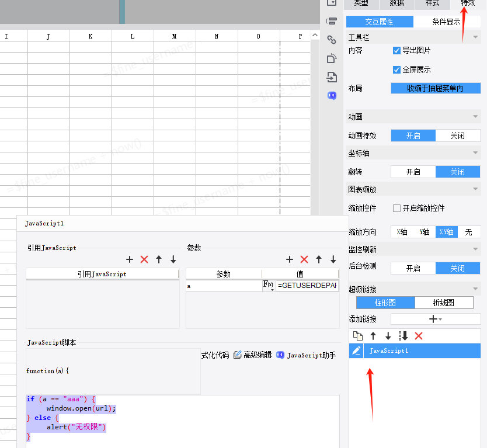Collapse the 工具栏 section

point(475,37)
